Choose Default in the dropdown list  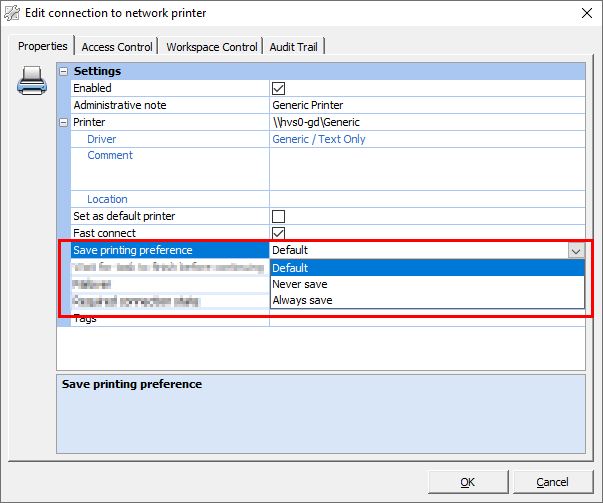point(427,268)
